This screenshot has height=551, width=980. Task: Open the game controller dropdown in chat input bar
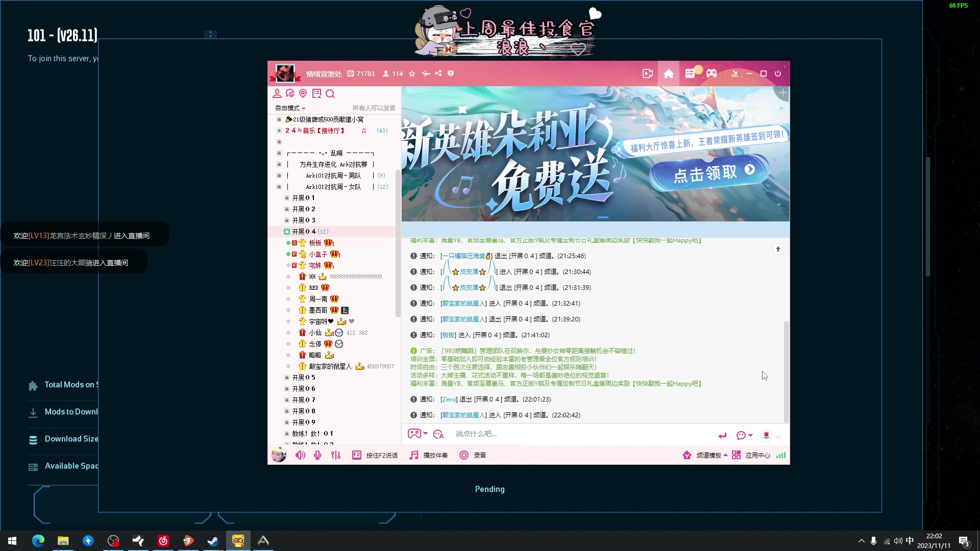[418, 434]
